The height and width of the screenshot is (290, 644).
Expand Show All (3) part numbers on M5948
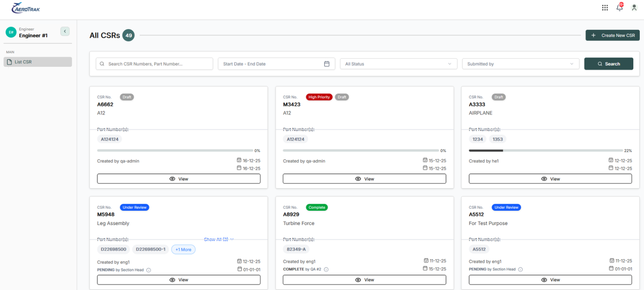(x=219, y=239)
